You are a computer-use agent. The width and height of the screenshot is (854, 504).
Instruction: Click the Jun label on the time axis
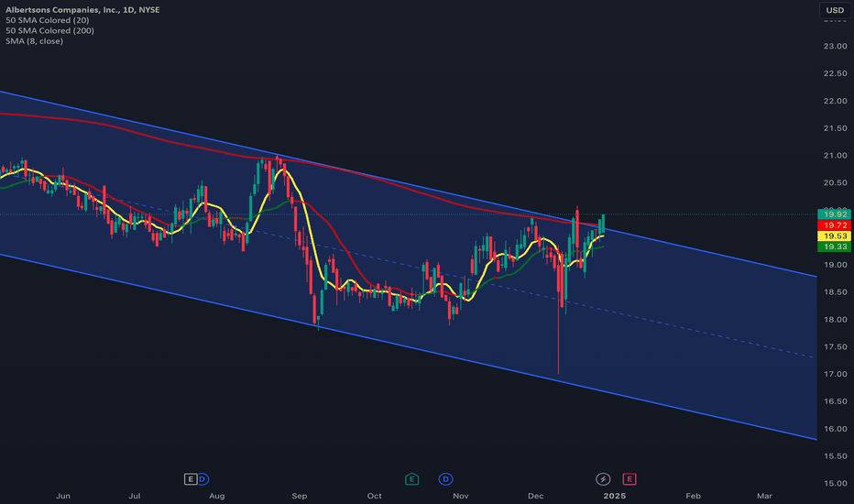point(63,496)
